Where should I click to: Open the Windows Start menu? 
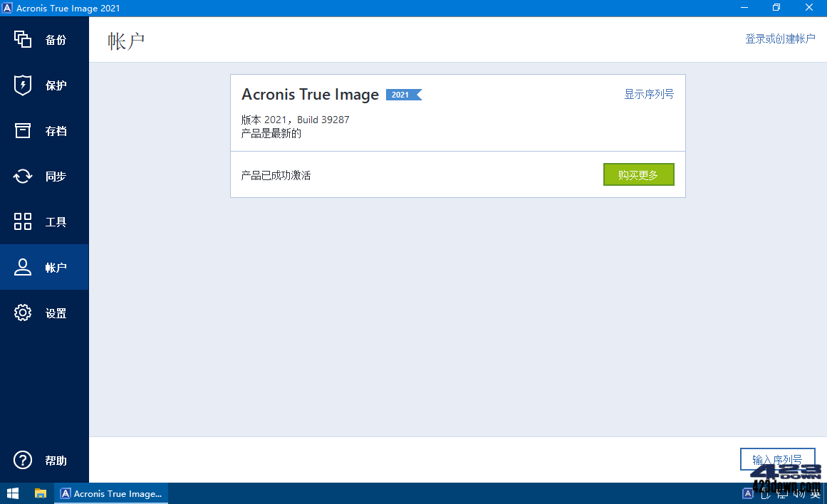14,493
